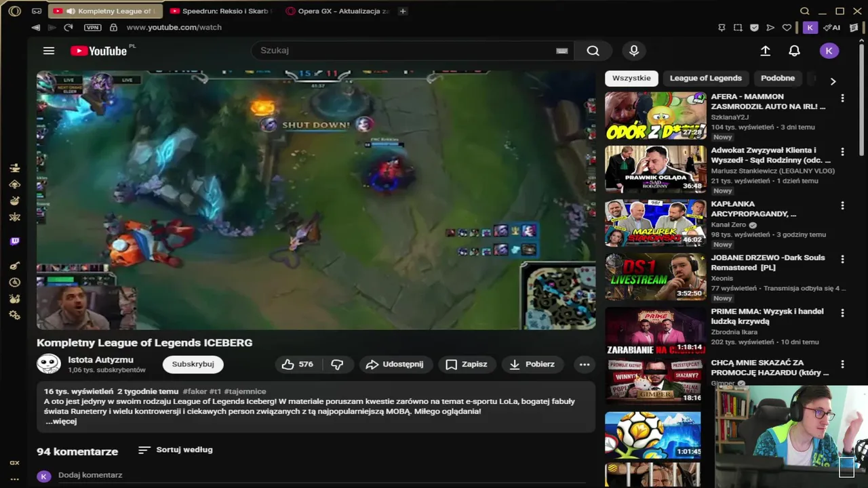Open the Kanał Zero channel link
The image size is (868, 488).
[729, 225]
